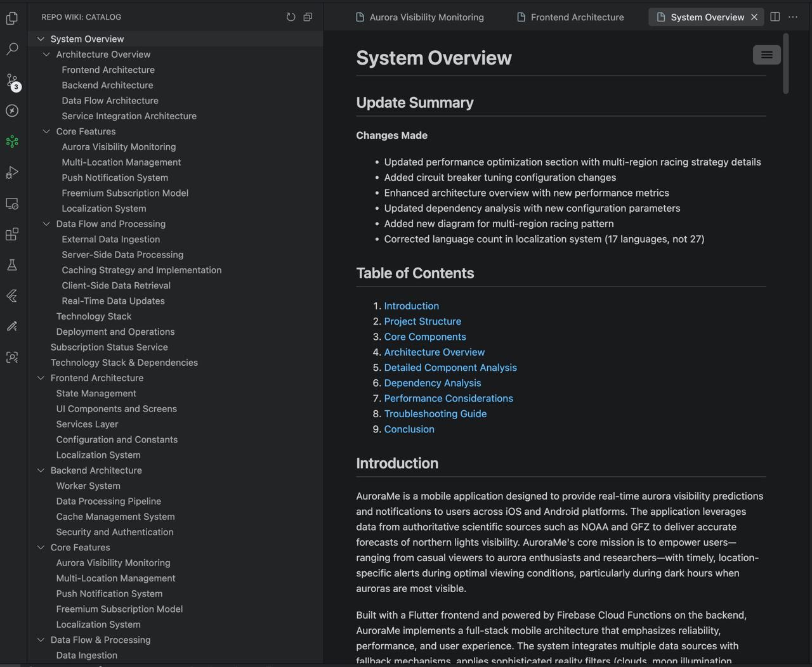Go to Detailed Component Analysis link

pyautogui.click(x=450, y=368)
